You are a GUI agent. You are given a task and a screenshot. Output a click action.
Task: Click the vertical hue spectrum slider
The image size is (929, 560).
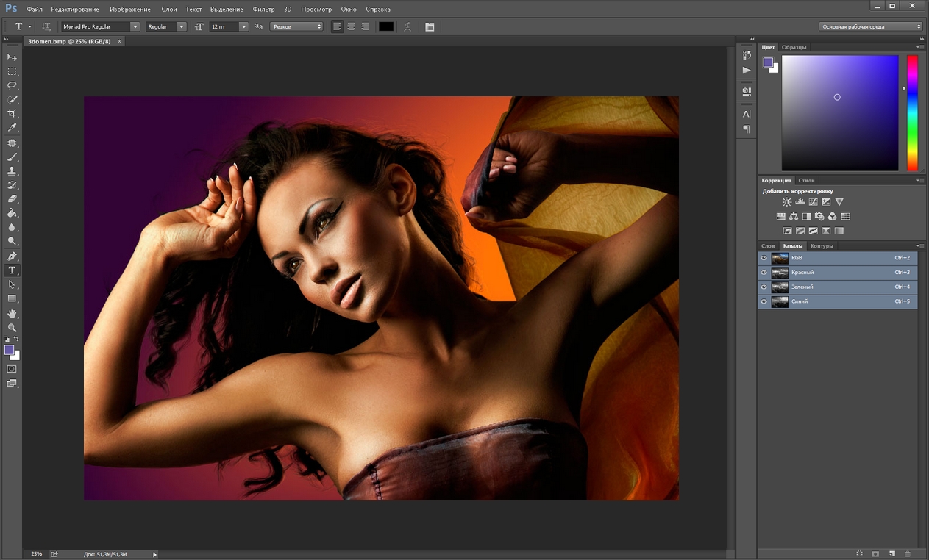911,112
